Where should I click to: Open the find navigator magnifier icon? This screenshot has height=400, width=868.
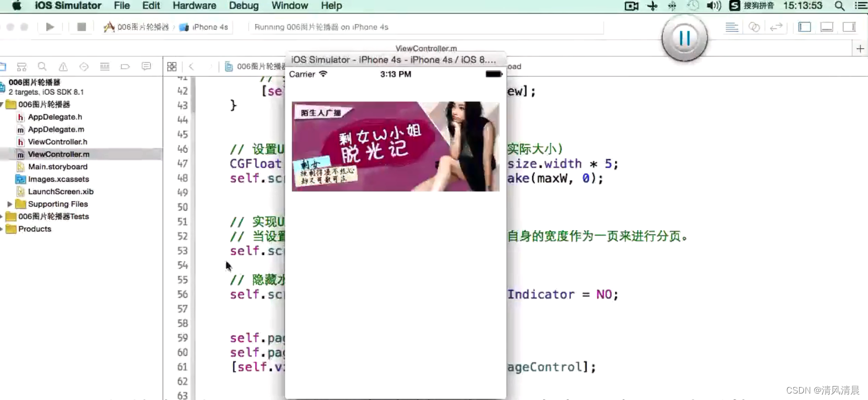(42, 67)
